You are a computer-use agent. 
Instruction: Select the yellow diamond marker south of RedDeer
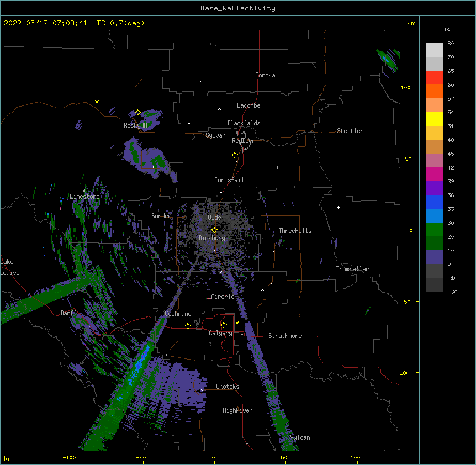(235, 155)
